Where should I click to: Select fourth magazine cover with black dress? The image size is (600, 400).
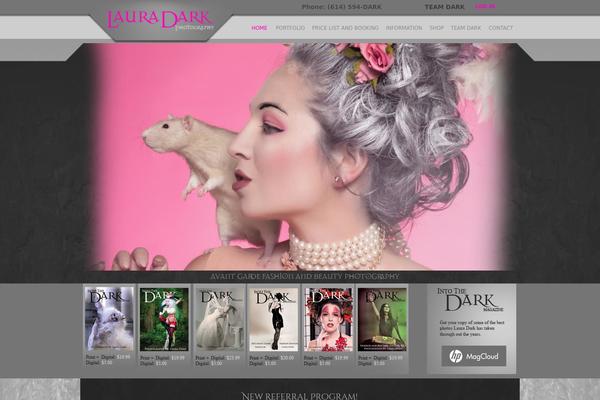(x=273, y=319)
